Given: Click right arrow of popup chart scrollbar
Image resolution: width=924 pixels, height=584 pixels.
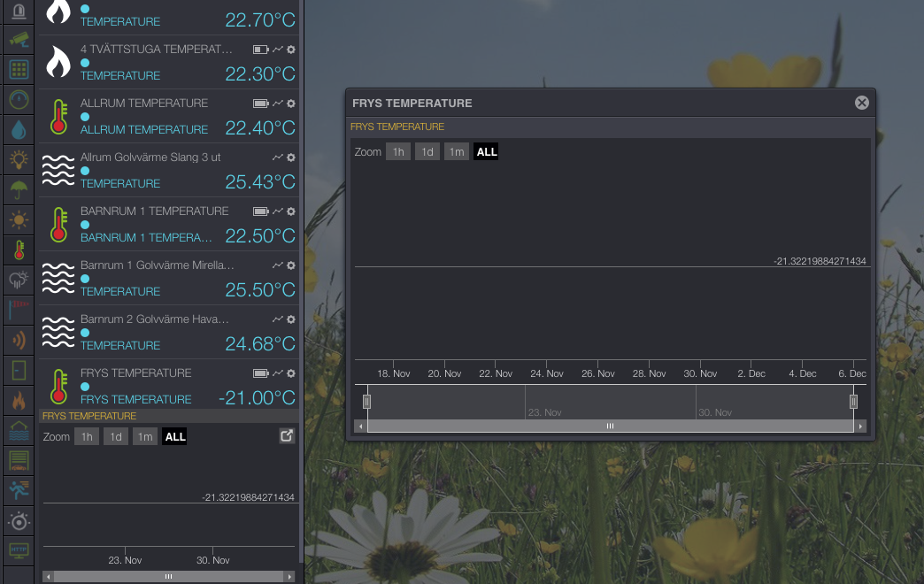Looking at the screenshot, I should pos(860,426).
